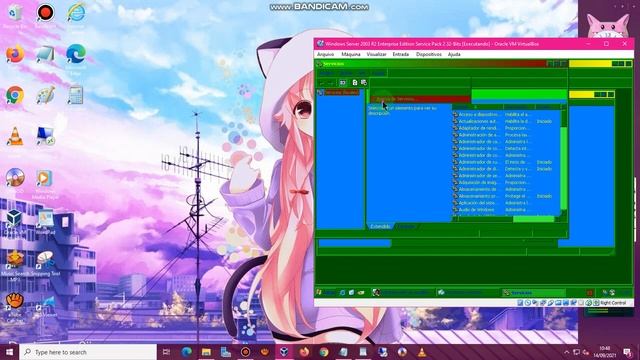Open the Notepad desktop shortcut

click(45, 54)
